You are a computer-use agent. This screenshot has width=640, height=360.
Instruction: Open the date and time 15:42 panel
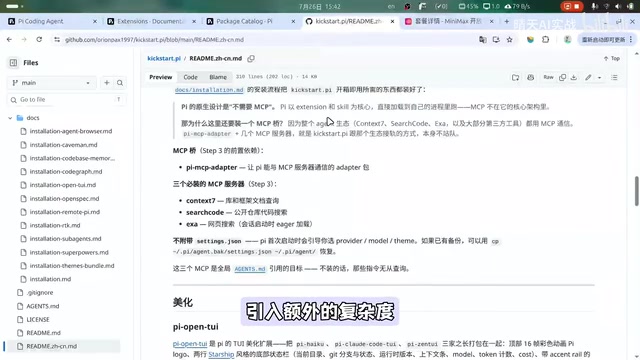[x=320, y=7]
